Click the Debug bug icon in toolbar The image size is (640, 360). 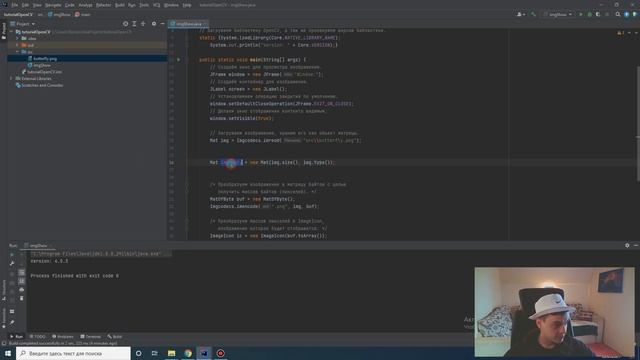point(589,14)
